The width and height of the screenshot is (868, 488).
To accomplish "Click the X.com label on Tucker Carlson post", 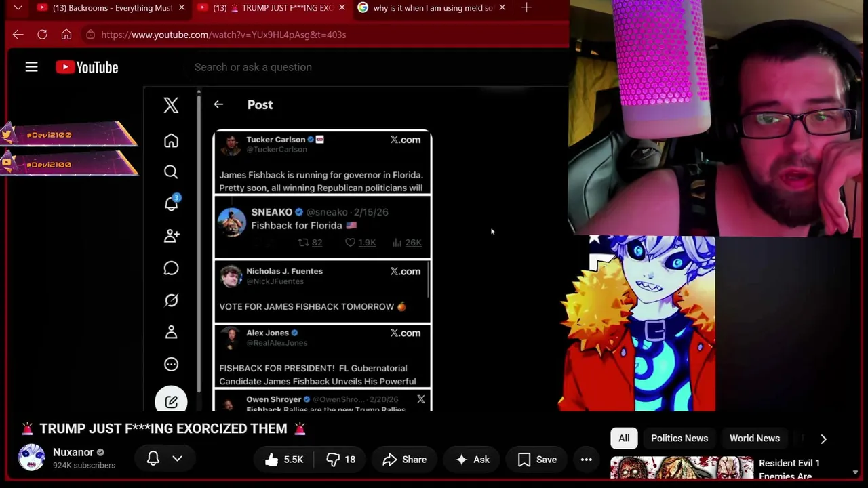I will (x=406, y=140).
